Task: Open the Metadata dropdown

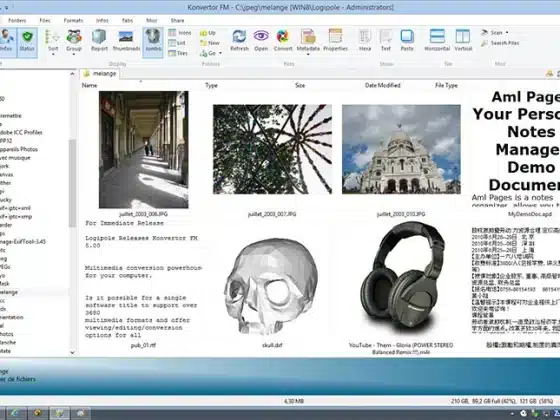Action: 308,43
